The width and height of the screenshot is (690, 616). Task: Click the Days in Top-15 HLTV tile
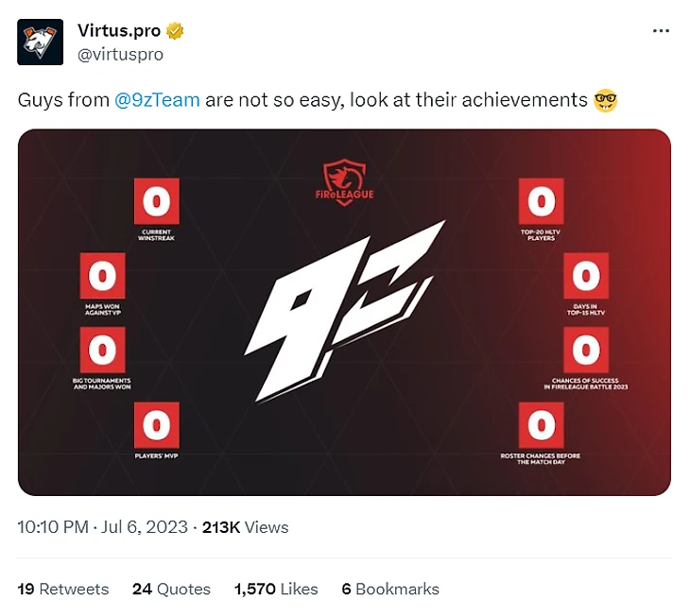(x=586, y=277)
